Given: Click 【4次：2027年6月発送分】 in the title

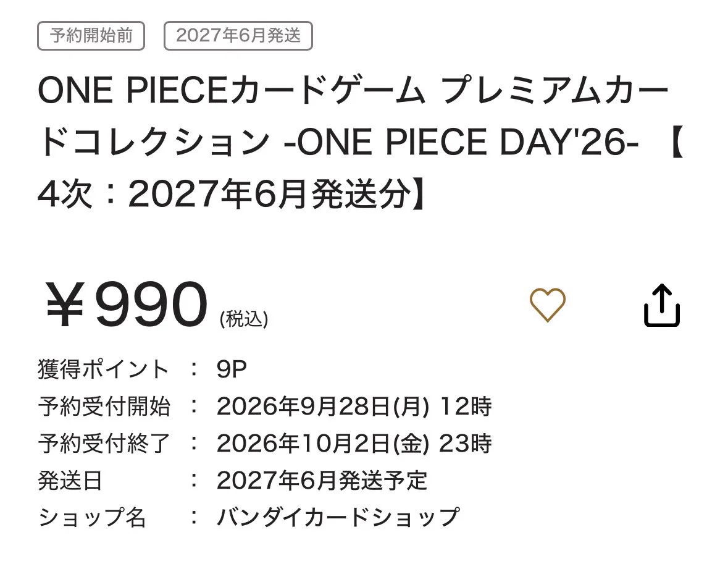Looking at the screenshot, I should coord(231,193).
